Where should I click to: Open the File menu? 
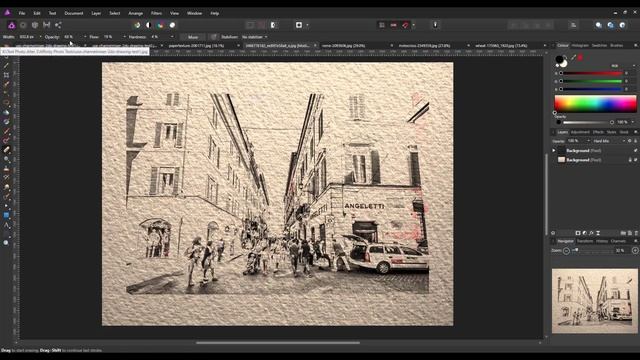pyautogui.click(x=22, y=13)
